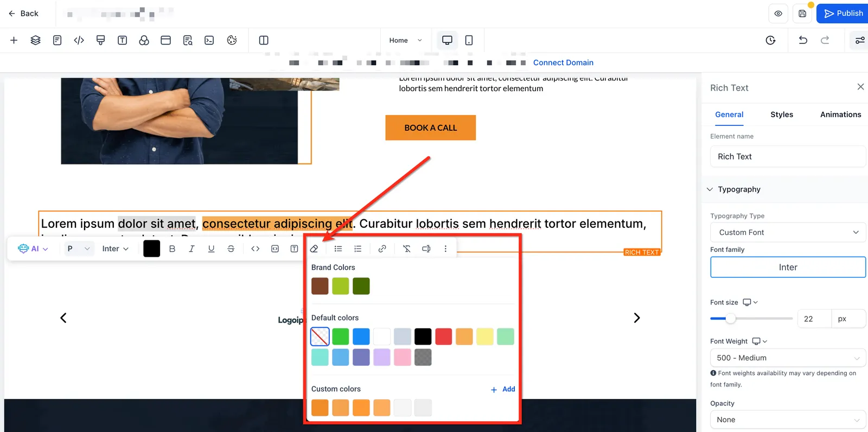Open the Connect Domain link

(x=563, y=62)
